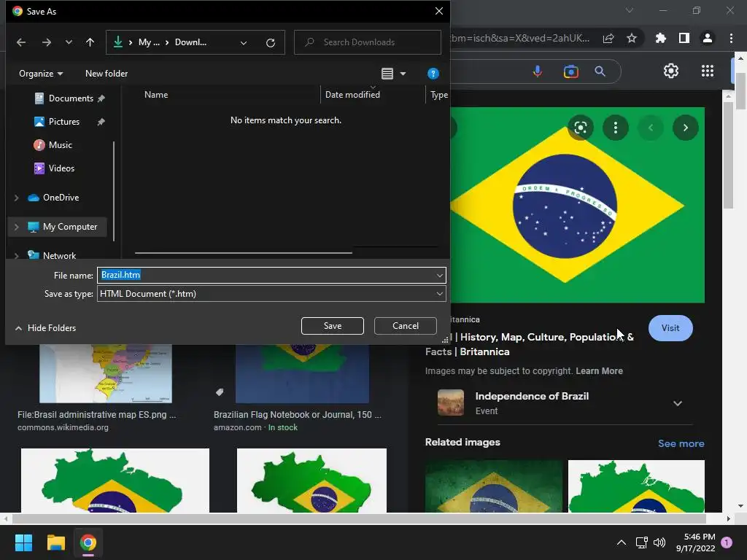747x560 pixels.
Task: Open Google quick settings gear
Action: pyautogui.click(x=671, y=71)
